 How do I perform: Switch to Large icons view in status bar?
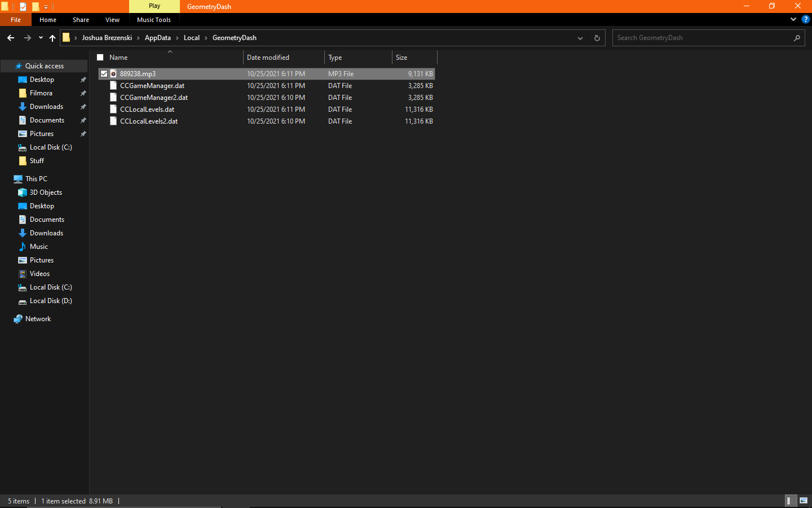(804, 501)
